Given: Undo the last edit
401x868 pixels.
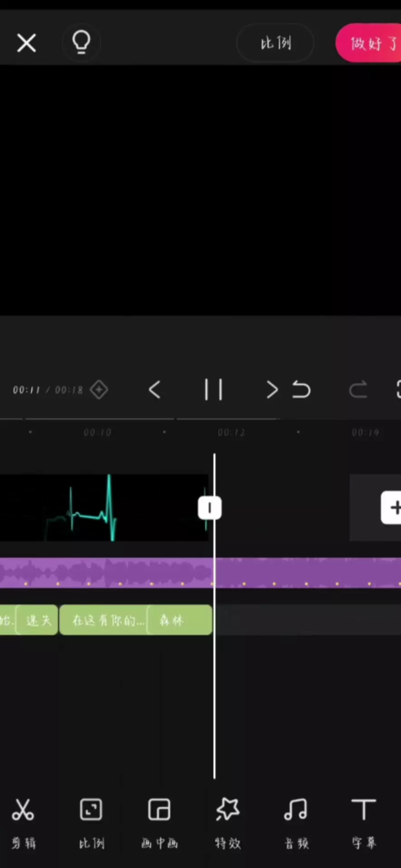Looking at the screenshot, I should [x=301, y=390].
